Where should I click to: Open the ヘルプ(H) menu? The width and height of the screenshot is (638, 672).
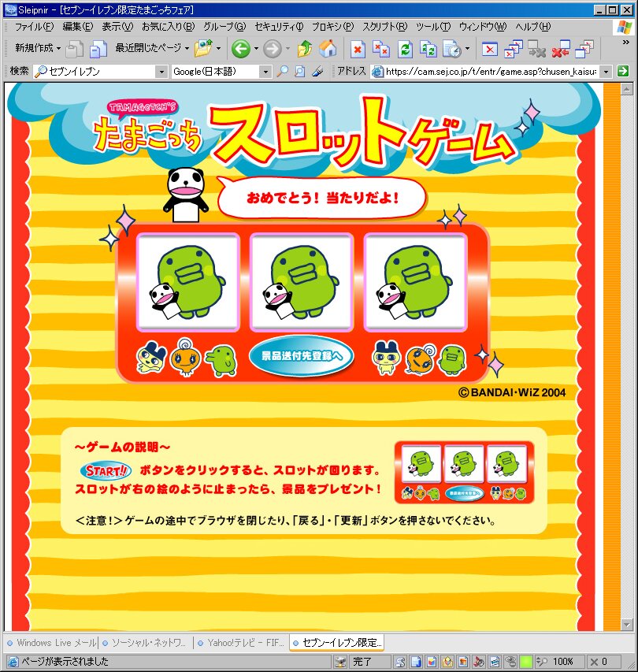coord(532,27)
